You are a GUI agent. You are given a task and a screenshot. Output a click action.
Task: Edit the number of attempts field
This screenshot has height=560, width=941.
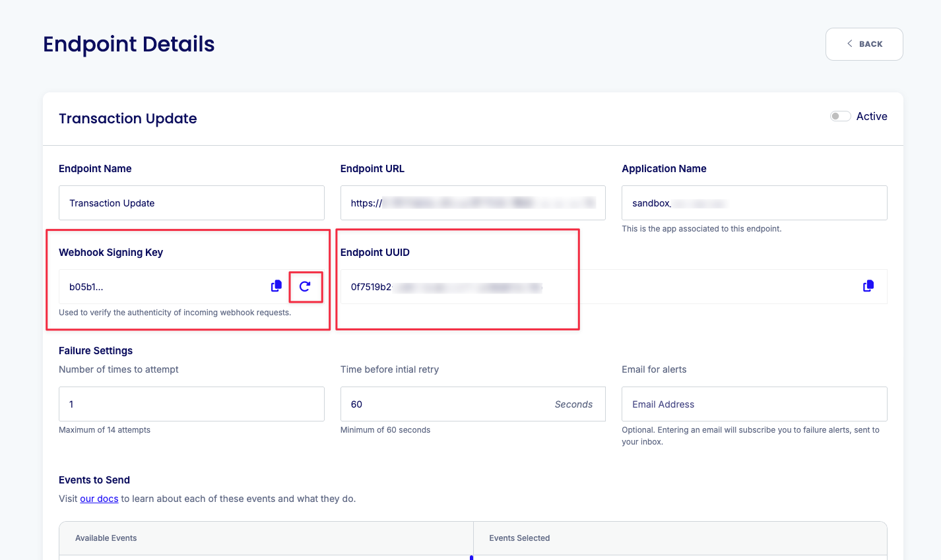(x=191, y=404)
